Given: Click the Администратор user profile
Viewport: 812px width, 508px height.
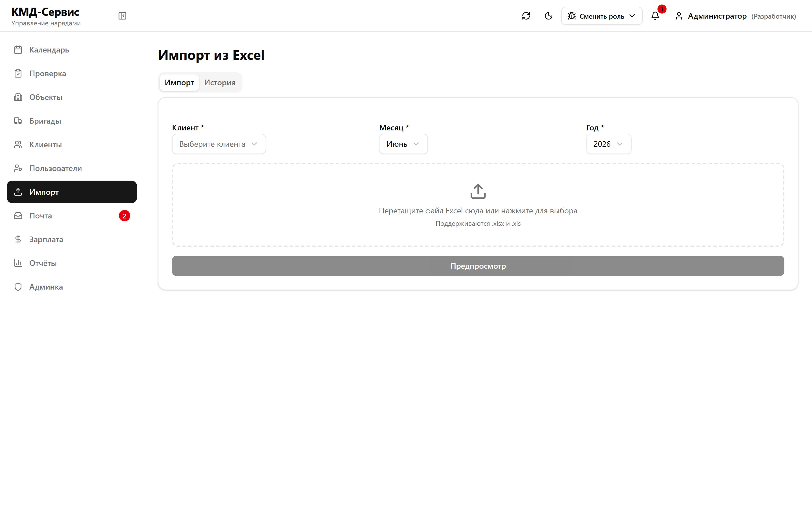Looking at the screenshot, I should (x=735, y=16).
